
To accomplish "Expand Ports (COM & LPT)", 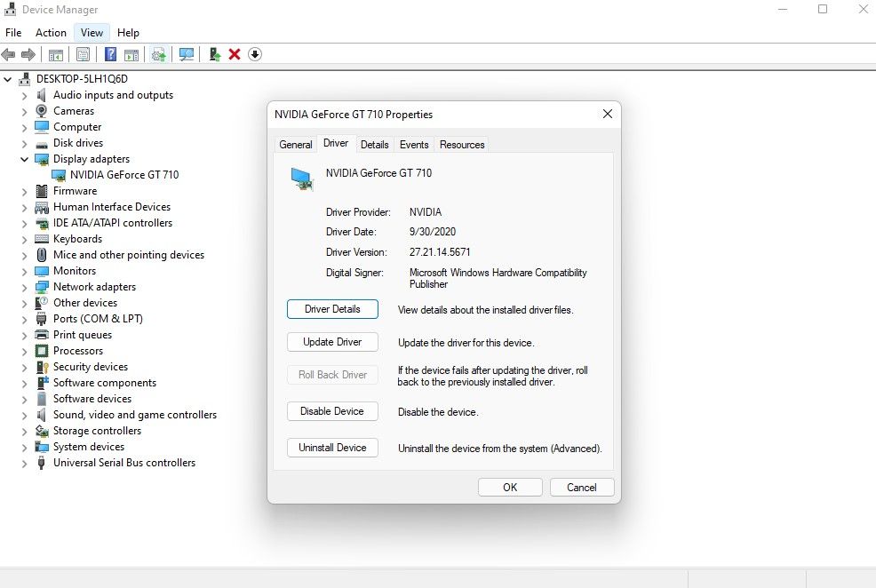I will point(24,320).
